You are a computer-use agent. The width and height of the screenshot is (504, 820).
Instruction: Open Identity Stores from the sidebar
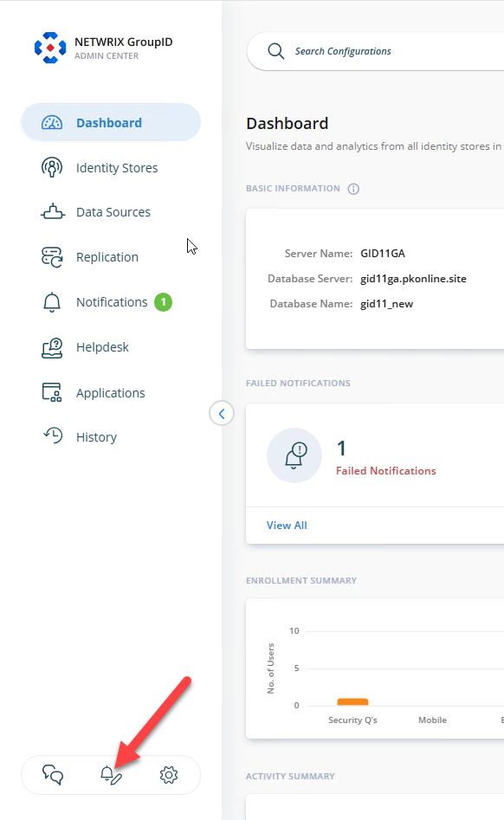[117, 167]
